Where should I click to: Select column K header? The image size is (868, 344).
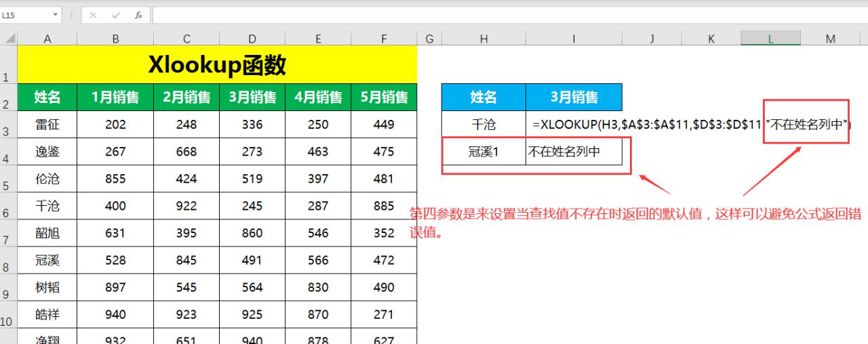pyautogui.click(x=711, y=39)
